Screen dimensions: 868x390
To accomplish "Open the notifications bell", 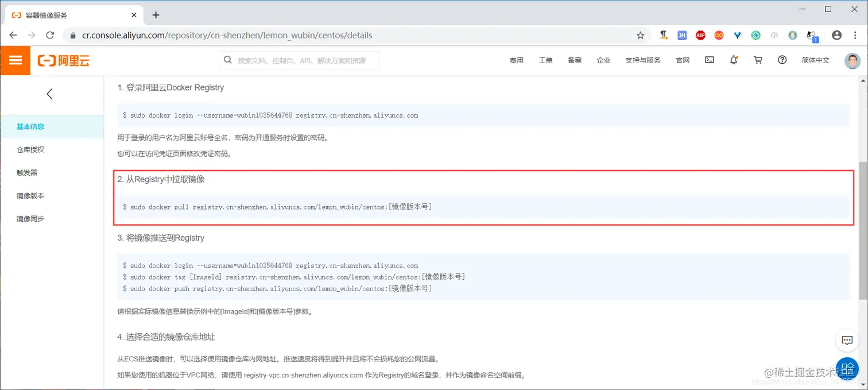I will [734, 60].
